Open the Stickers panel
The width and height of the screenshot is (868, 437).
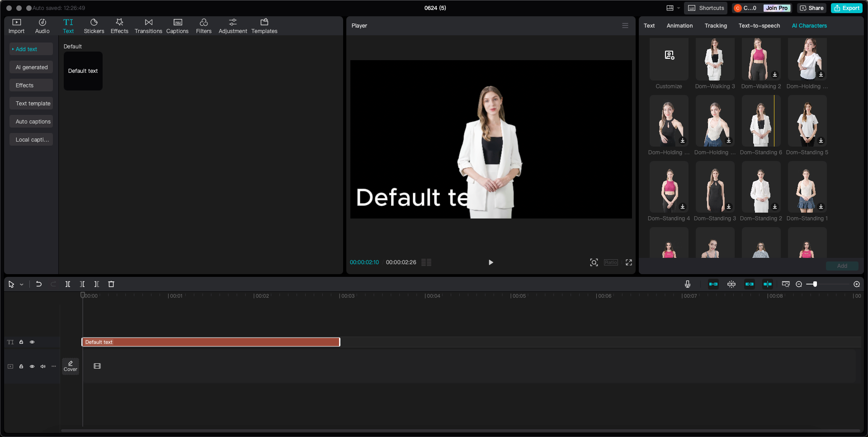94,26
